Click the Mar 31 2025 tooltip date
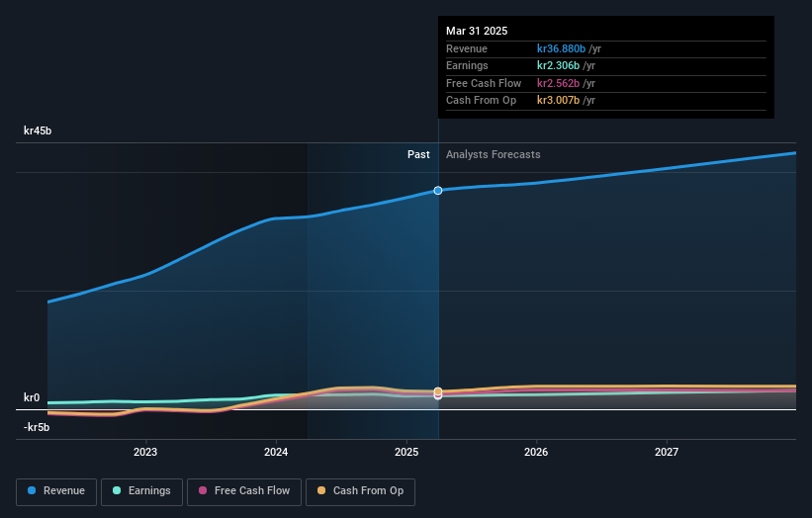The width and height of the screenshot is (812, 518). pos(477,31)
